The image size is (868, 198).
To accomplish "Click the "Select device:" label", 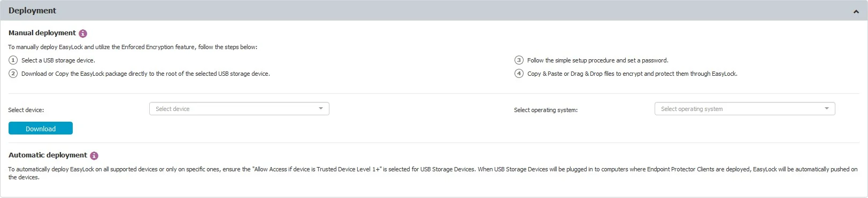I will pyautogui.click(x=26, y=110).
